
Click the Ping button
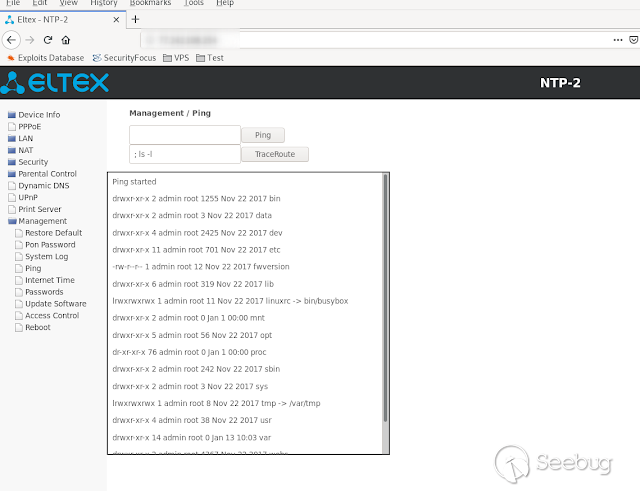click(x=263, y=135)
